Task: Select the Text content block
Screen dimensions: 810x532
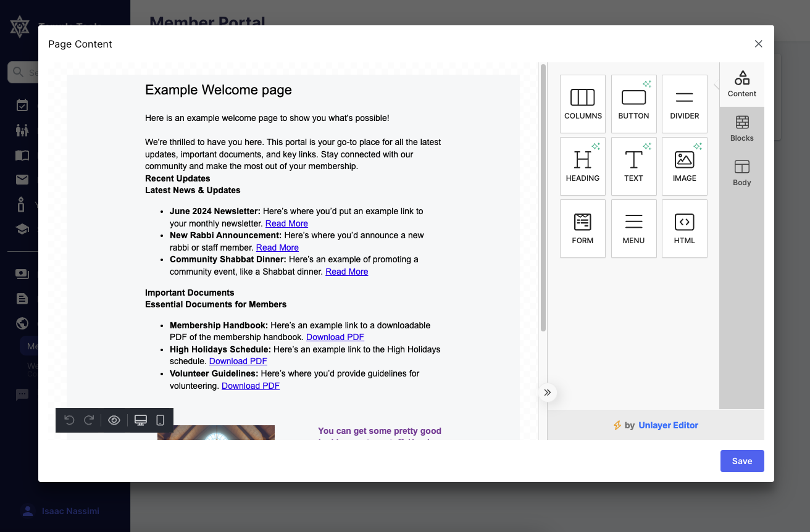Action: (x=633, y=166)
